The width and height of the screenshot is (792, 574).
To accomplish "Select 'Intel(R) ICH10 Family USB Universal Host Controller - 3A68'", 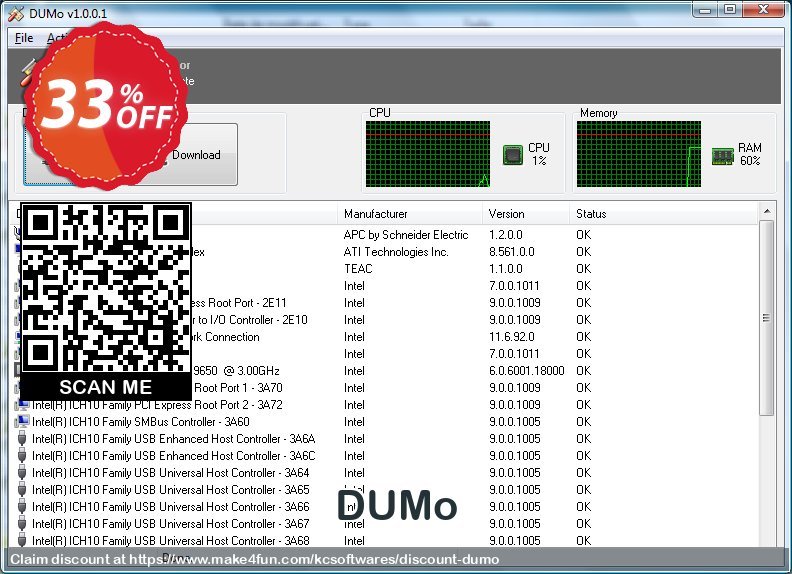I will (x=171, y=541).
